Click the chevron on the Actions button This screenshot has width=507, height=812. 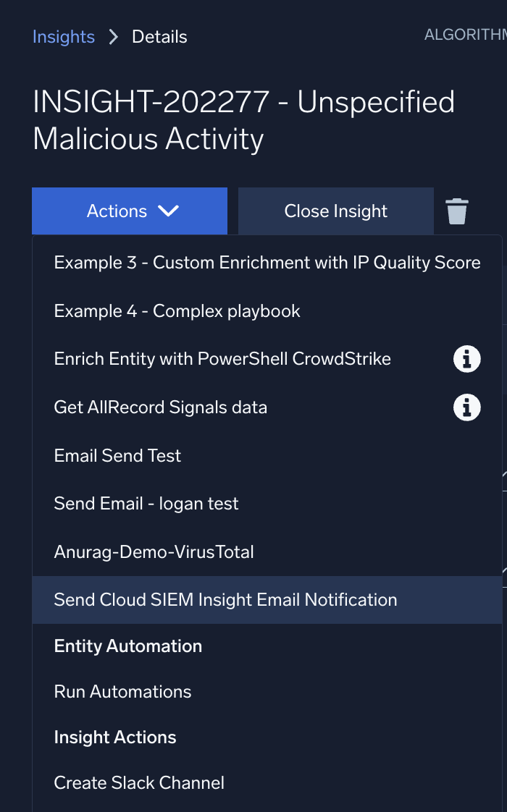click(169, 211)
